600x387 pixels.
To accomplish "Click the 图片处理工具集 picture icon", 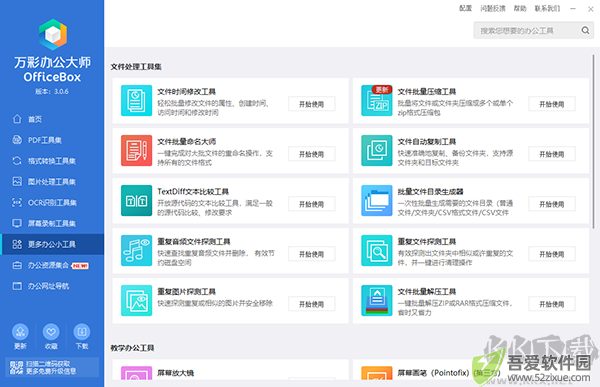I will [17, 181].
